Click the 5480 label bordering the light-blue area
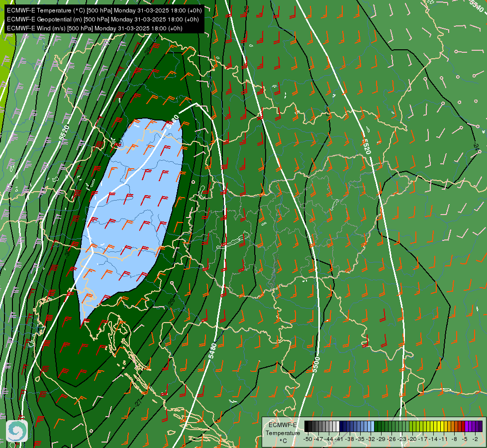The width and height of the screenshot is (487, 448). point(173,122)
